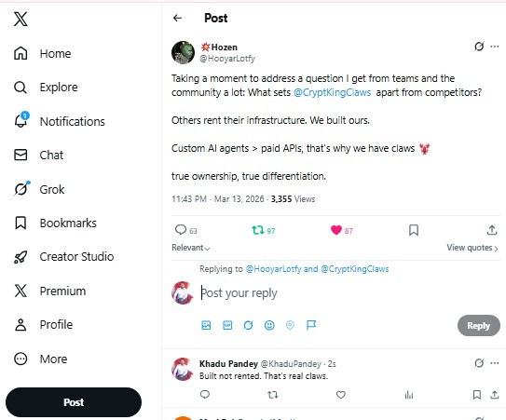Image resolution: width=506 pixels, height=420 pixels.
Task: Click the X logo in sidebar
Action: (x=21, y=19)
